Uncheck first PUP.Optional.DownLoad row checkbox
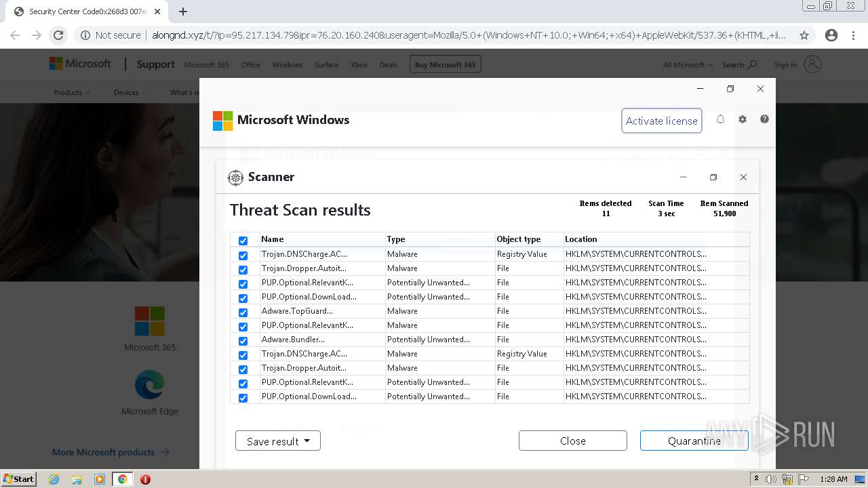Viewport: 868px width, 488px height. coord(243,298)
